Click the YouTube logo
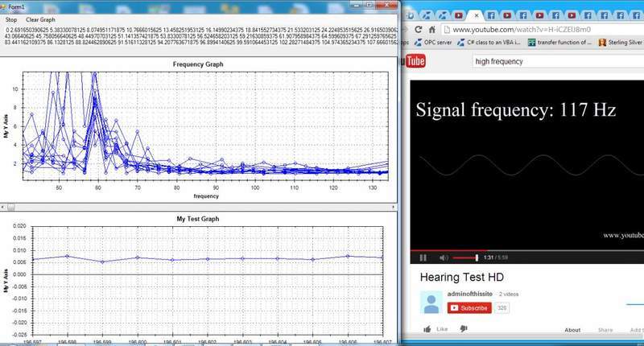644x346 pixels. tap(413, 62)
